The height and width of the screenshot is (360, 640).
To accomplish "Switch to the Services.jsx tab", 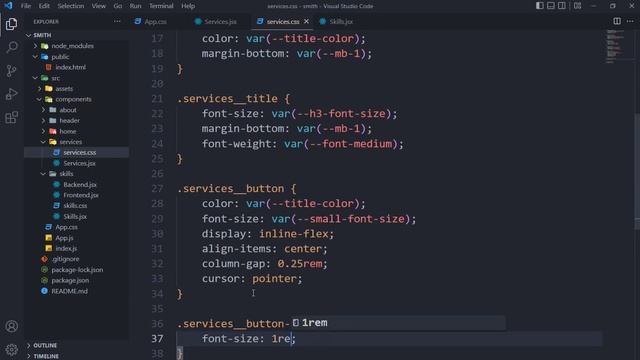I will click(216, 21).
